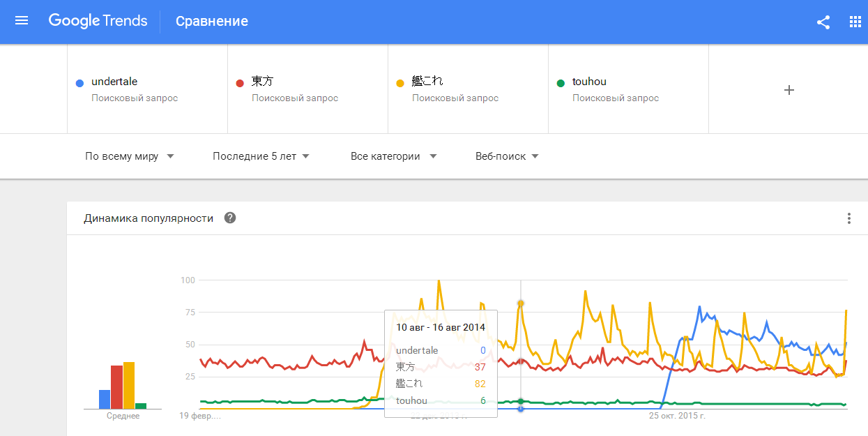Click the share icon
868x436 pixels.
[x=823, y=22]
